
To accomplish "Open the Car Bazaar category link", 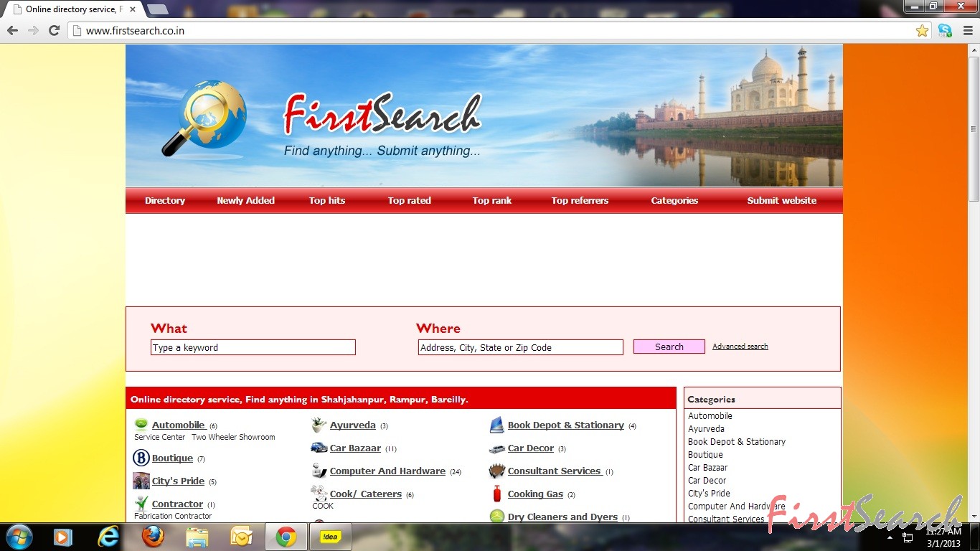I will tap(355, 448).
